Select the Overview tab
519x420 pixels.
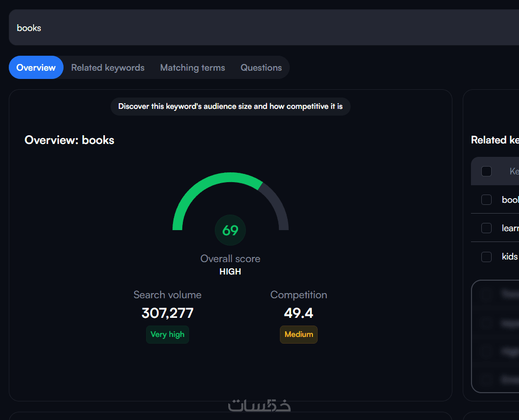(36, 68)
